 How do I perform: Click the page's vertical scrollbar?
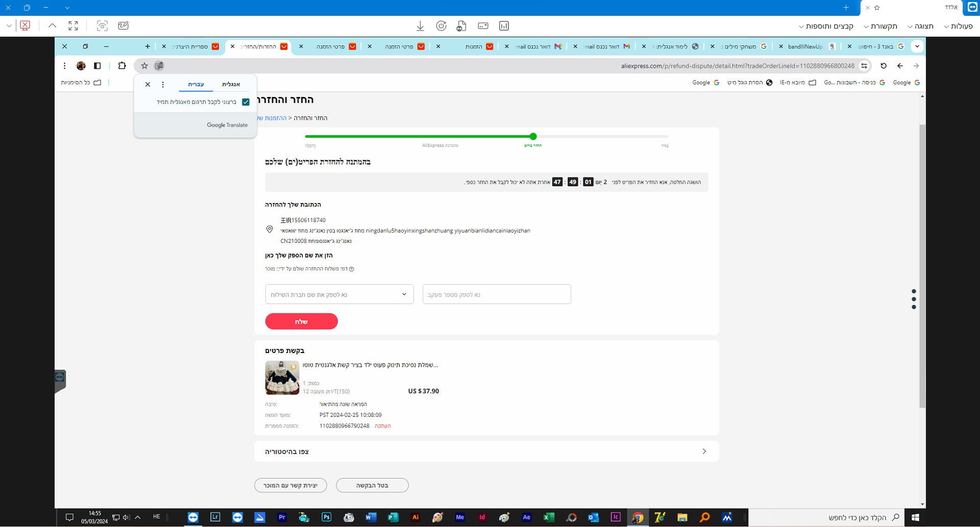point(922,266)
